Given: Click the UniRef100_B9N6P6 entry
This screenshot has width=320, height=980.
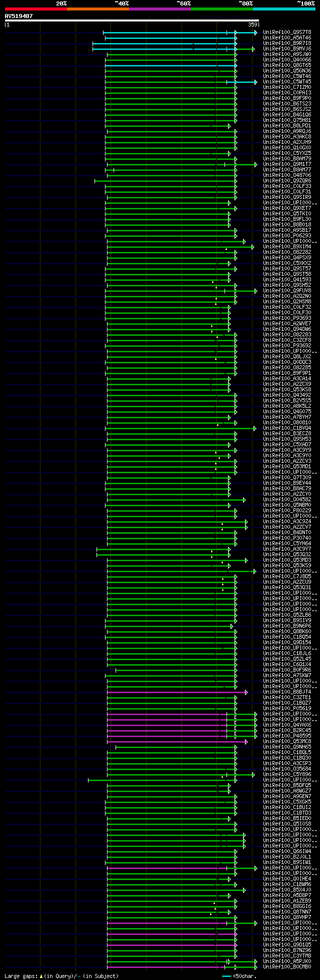Looking at the screenshot, I should click(287, 626).
